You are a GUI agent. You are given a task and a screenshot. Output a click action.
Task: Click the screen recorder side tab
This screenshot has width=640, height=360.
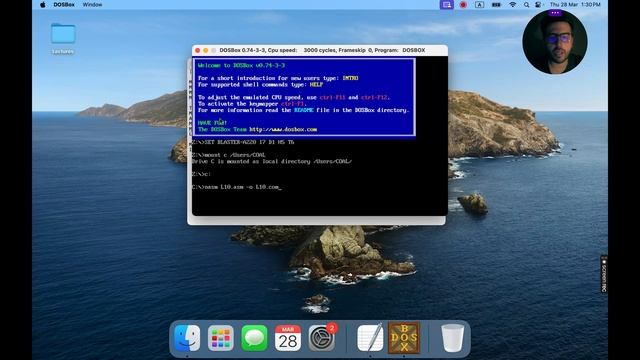tap(604, 274)
